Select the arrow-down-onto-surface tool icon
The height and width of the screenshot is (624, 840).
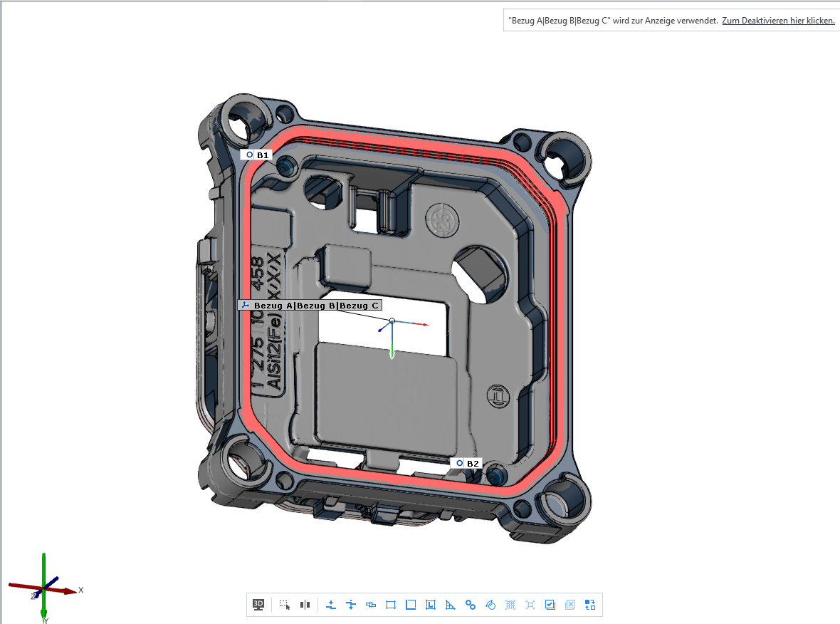[x=331, y=605]
